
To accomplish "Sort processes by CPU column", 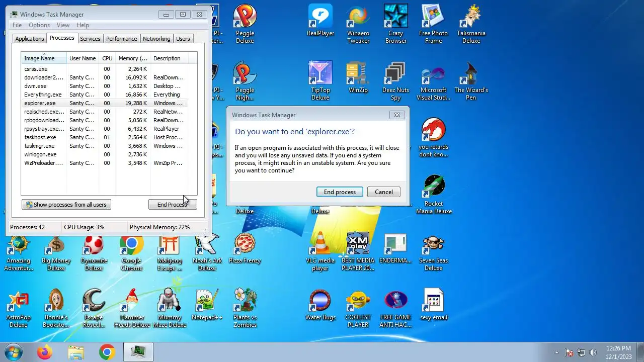I will (107, 58).
